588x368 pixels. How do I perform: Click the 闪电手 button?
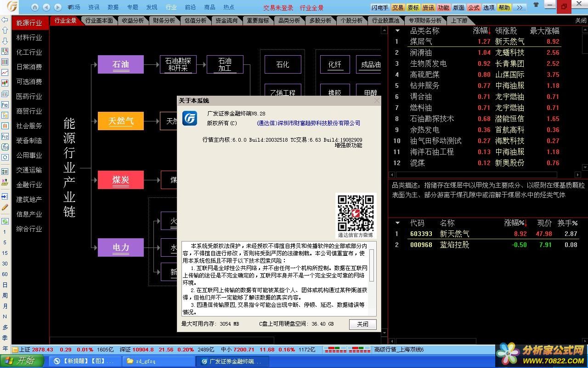[380, 7]
